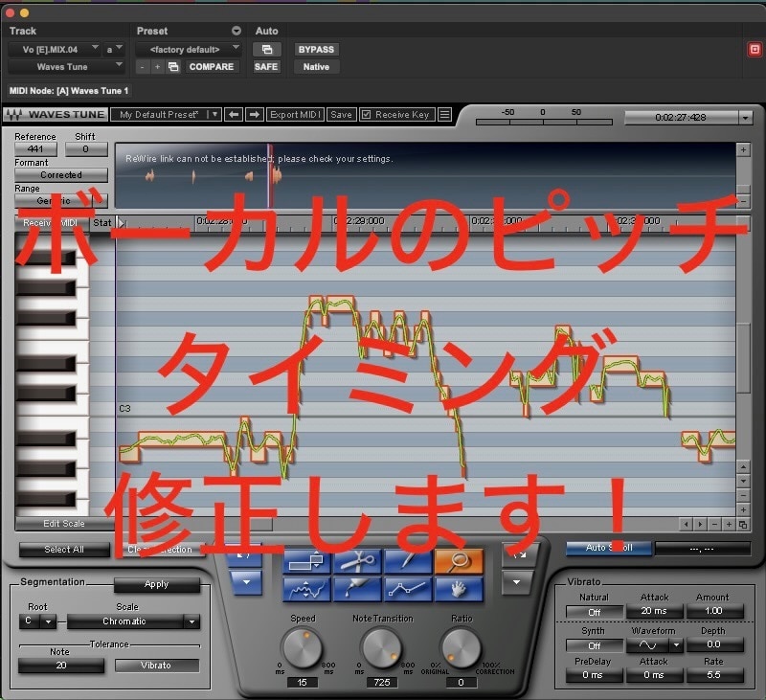Open the Waves Tune options menu icon
Screen dimensions: 766x700
(x=444, y=114)
